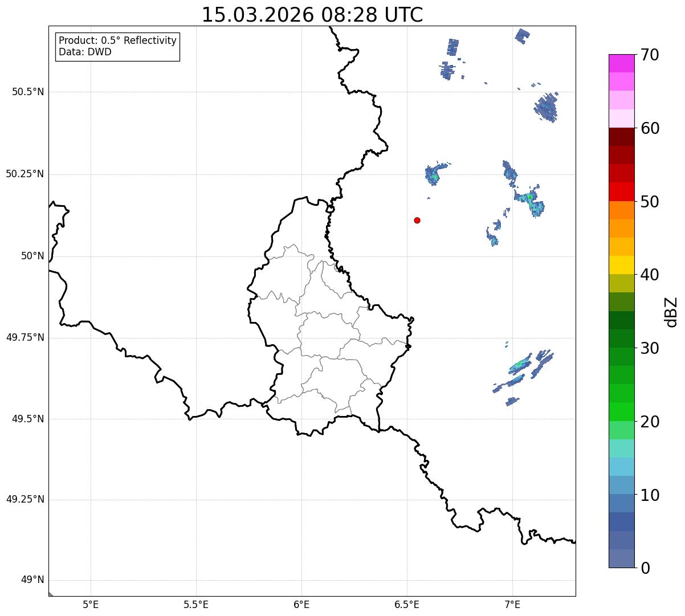This screenshot has width=685, height=616.
Task: Click the 50°N latitude label
Action: [32, 256]
